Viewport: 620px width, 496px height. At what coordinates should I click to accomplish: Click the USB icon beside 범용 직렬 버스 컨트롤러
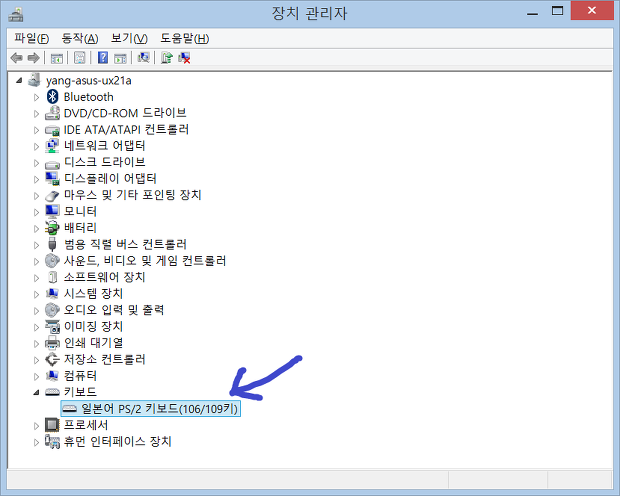[52, 244]
